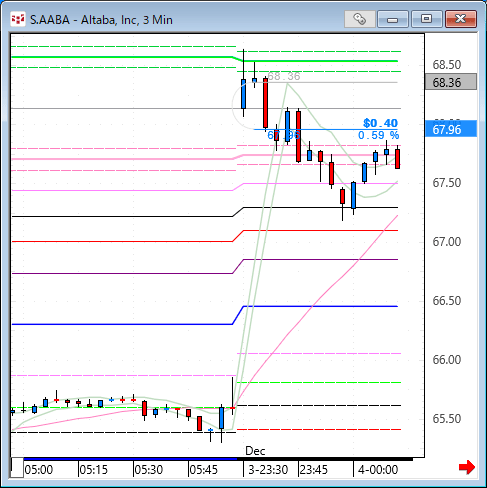
Task: Click the S.AABA chart window icon
Action: point(18,19)
